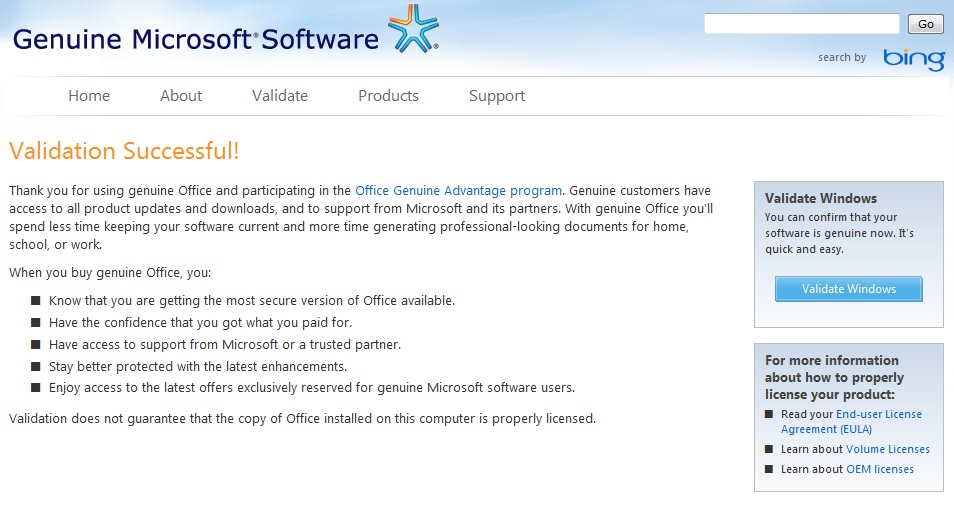954x513 pixels.
Task: Click the Go search button
Action: coord(925,24)
